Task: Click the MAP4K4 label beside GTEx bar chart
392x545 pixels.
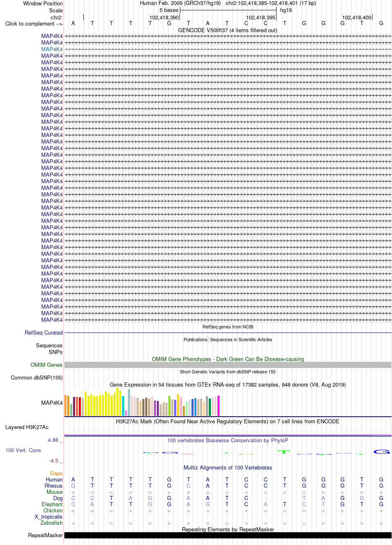Action: [52, 403]
